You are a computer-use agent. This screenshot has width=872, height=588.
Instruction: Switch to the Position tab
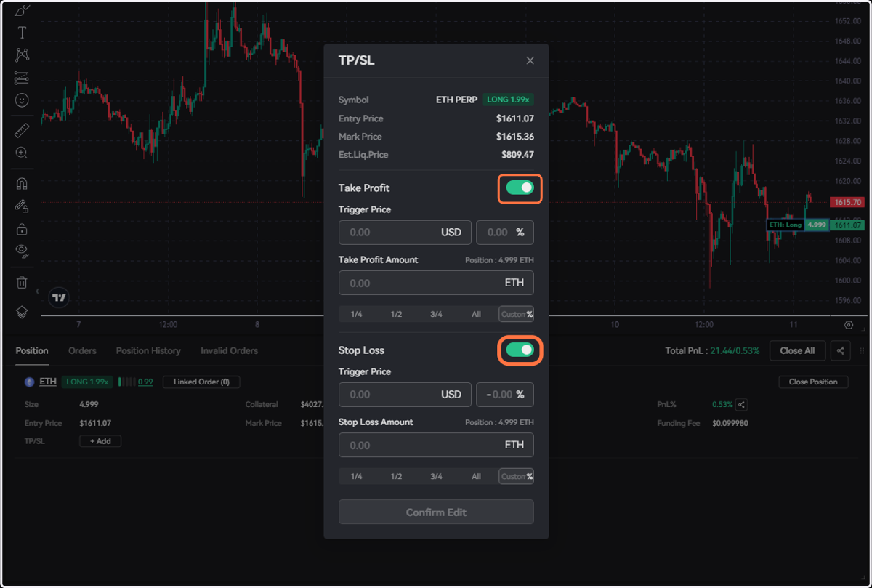coord(32,350)
